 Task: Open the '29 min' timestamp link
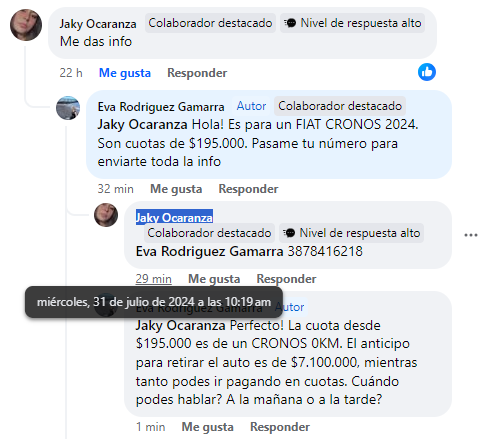153,279
